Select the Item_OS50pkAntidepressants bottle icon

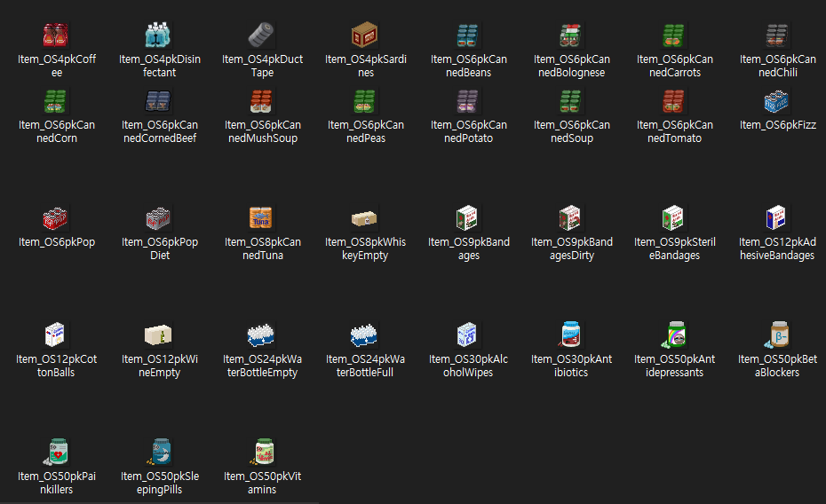674,334
